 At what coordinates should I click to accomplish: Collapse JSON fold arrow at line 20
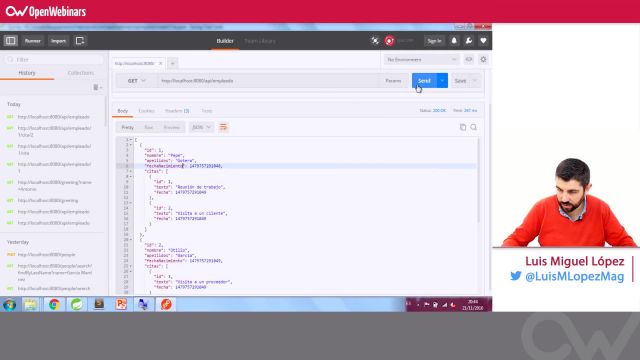(131, 240)
